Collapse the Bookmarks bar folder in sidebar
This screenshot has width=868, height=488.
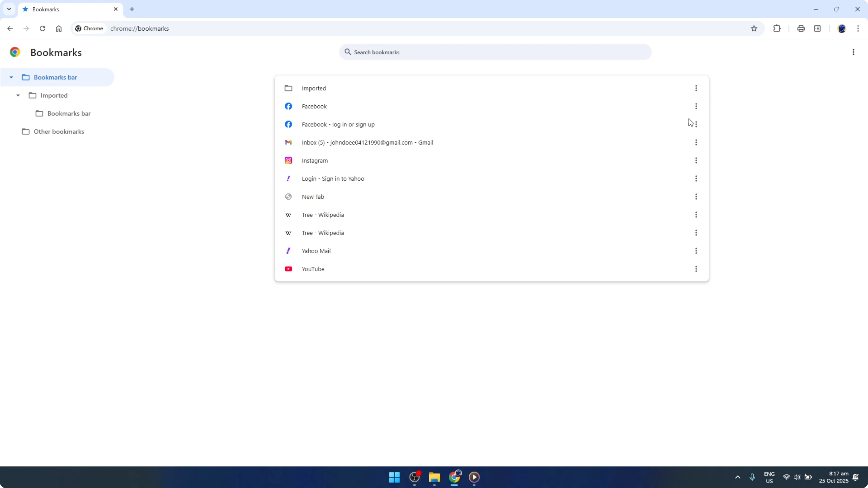point(11,77)
